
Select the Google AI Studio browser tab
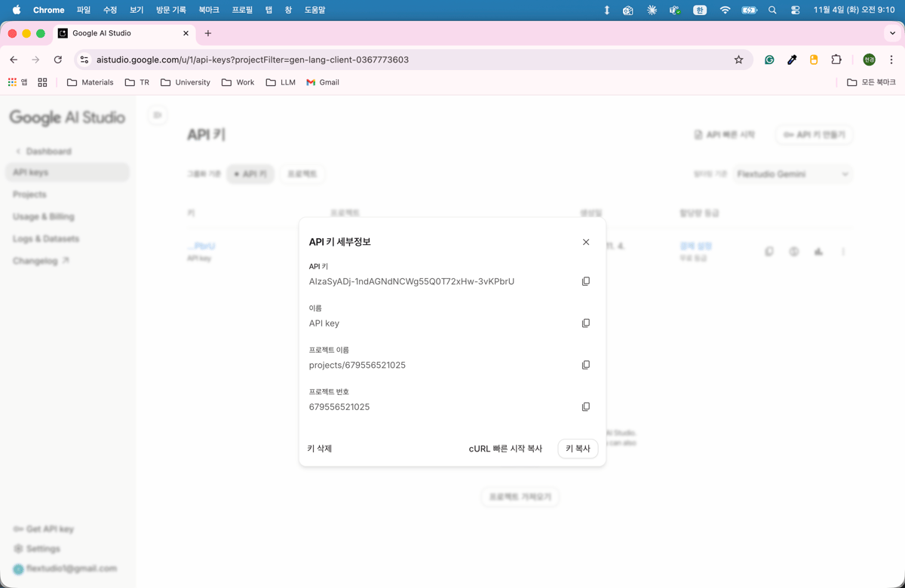pyautogui.click(x=115, y=33)
